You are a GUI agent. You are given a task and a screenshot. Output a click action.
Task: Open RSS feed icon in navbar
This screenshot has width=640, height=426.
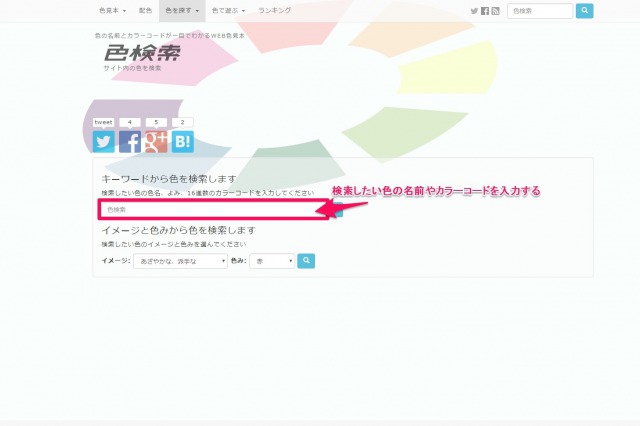[495, 11]
